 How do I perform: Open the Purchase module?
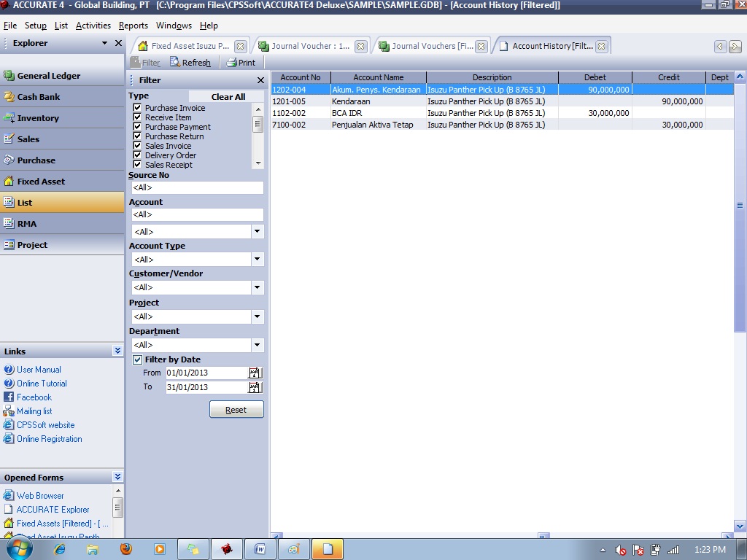(62, 160)
